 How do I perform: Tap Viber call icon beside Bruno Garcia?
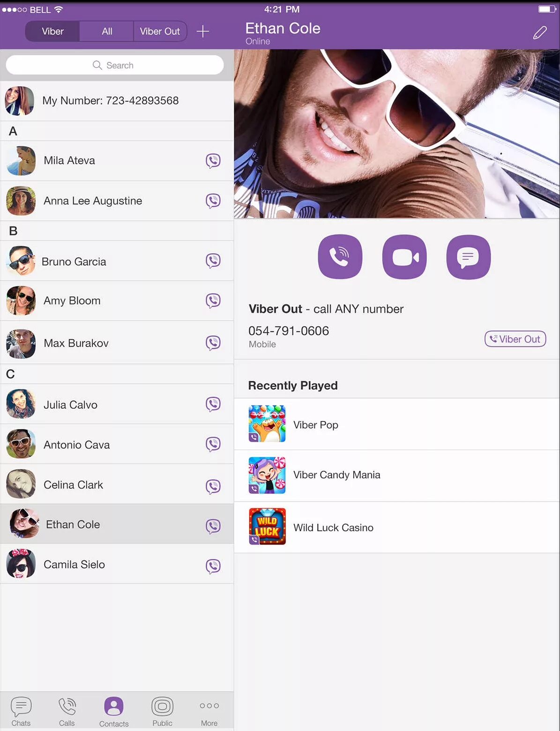[213, 261]
